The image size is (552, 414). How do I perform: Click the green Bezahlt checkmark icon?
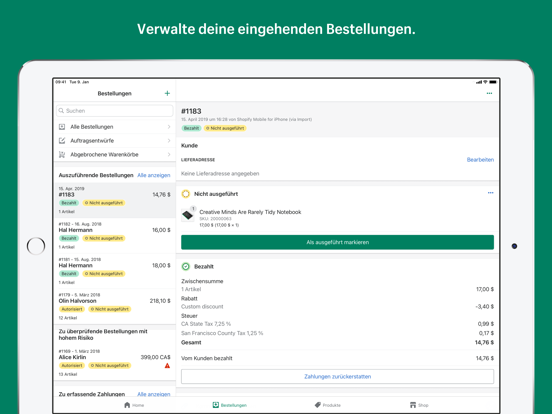[186, 266]
